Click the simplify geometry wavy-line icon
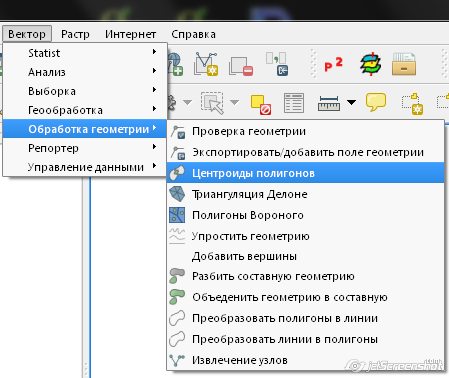 (177, 236)
